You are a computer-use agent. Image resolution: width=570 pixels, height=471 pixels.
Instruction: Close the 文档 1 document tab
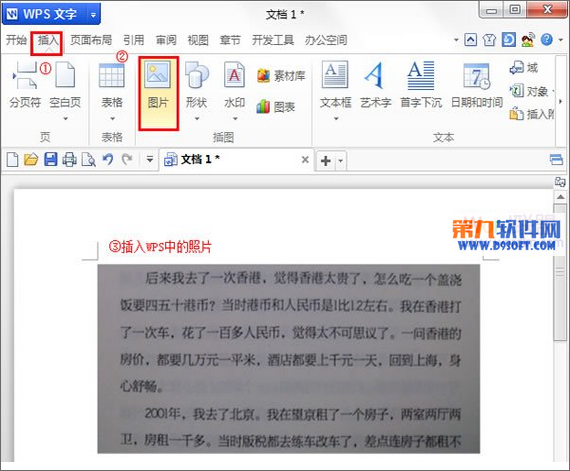tap(305, 160)
